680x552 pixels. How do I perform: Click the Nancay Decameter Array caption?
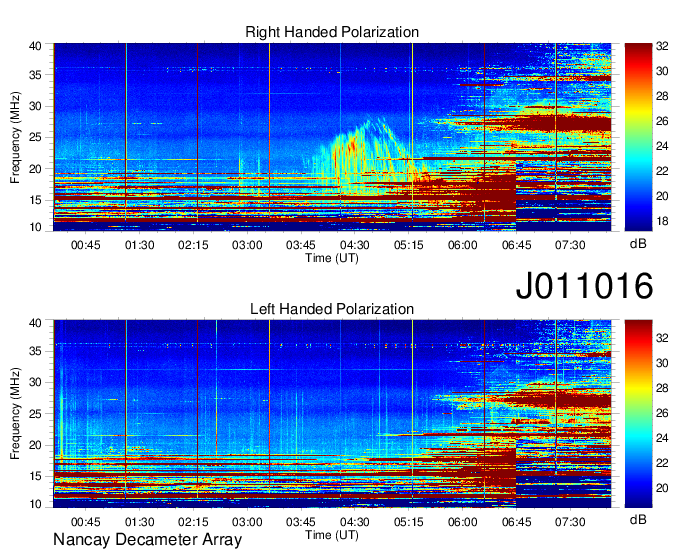pos(147,540)
